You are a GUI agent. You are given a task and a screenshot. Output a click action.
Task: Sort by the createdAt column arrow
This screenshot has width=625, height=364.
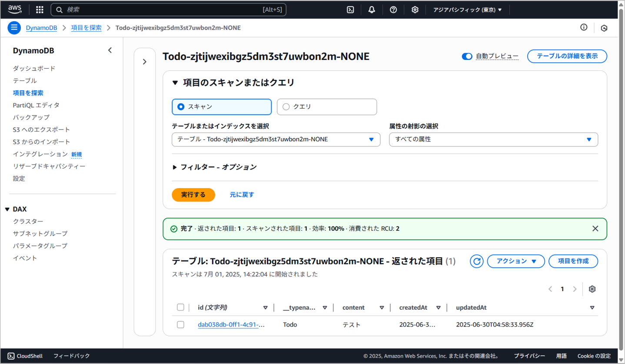coord(439,308)
